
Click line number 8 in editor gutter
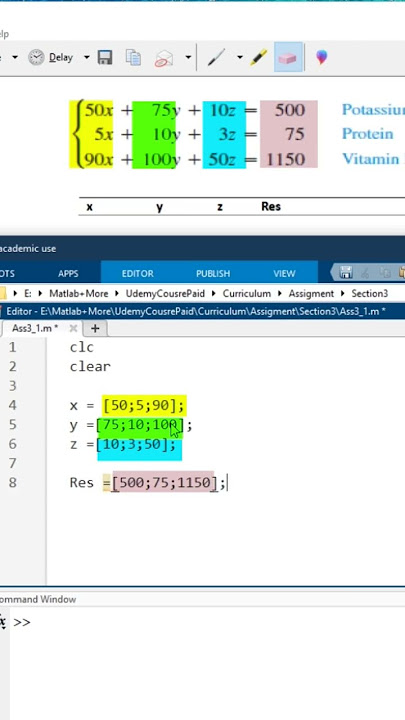pyautogui.click(x=12, y=483)
